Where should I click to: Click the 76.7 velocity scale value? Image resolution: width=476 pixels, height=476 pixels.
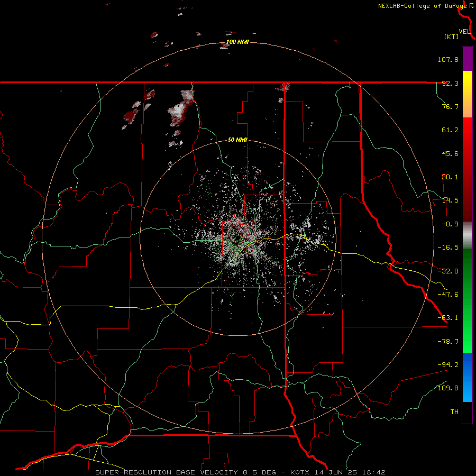pyautogui.click(x=450, y=106)
